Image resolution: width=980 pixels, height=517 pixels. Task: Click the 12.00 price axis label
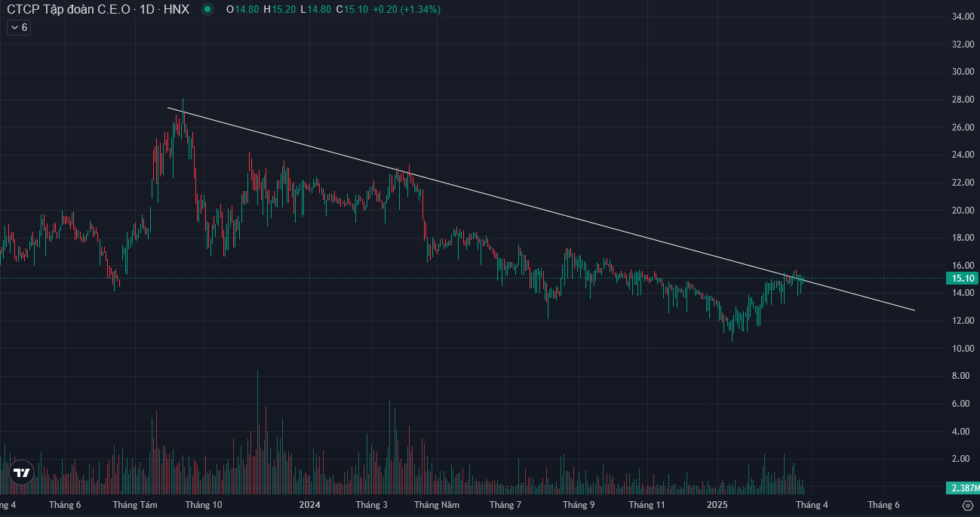point(963,321)
